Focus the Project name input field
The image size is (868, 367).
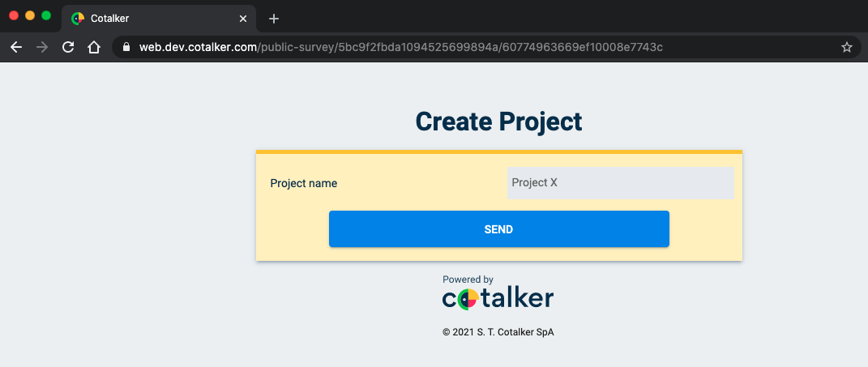click(x=621, y=182)
